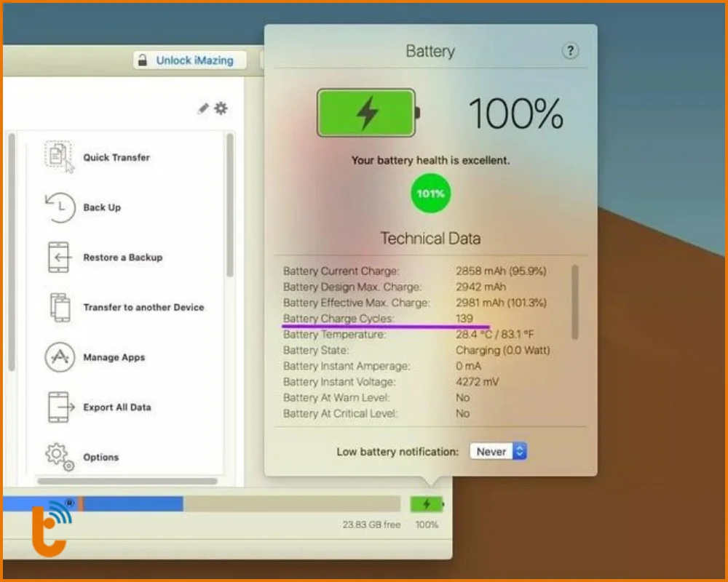728x582 pixels.
Task: Open the Low battery notification dropdown
Action: pos(498,452)
